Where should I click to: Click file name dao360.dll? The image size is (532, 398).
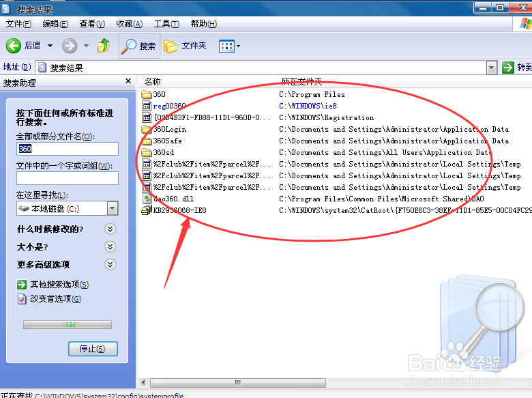174,199
